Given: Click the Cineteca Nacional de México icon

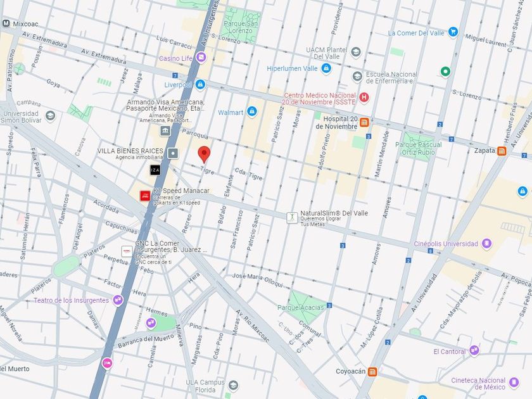Looking at the screenshot, I should (514, 383).
